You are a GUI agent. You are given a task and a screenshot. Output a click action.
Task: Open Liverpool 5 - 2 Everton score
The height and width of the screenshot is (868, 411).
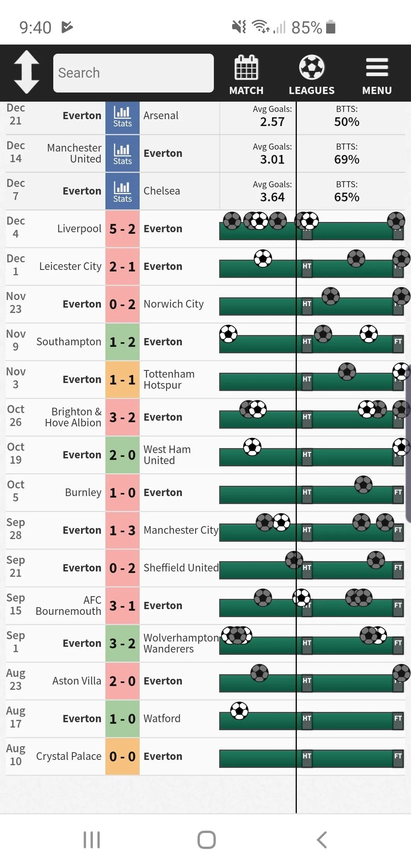[122, 229]
